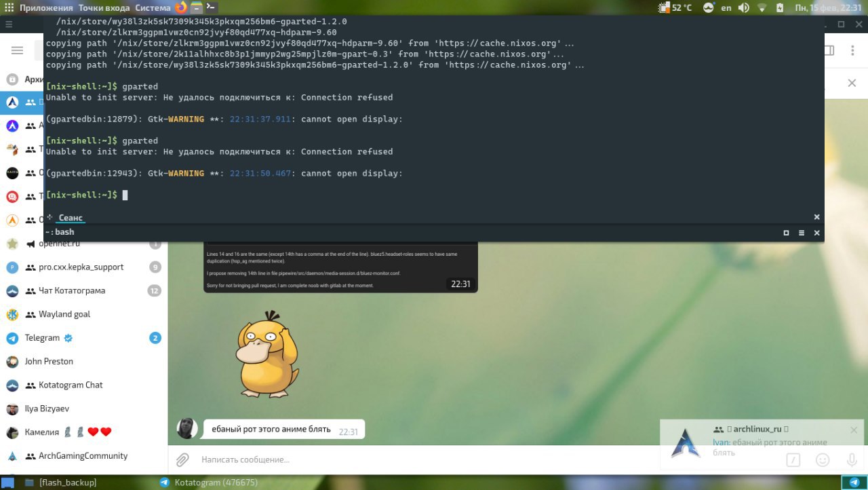Close the Сеанс terminal tab
This screenshot has width=868, height=490.
816,217
